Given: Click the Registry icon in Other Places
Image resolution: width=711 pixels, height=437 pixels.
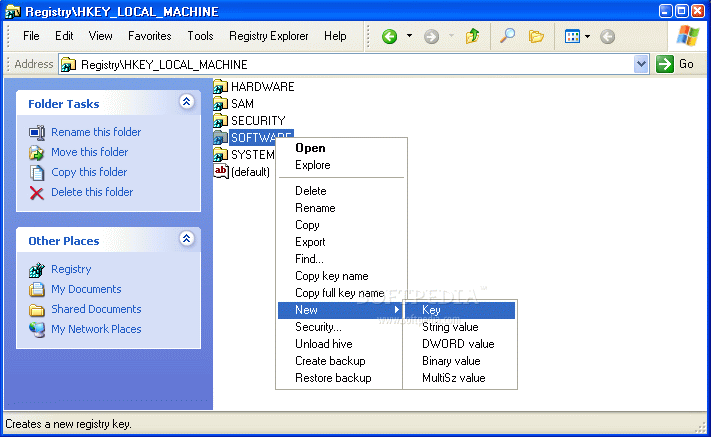Looking at the screenshot, I should 37,270.
